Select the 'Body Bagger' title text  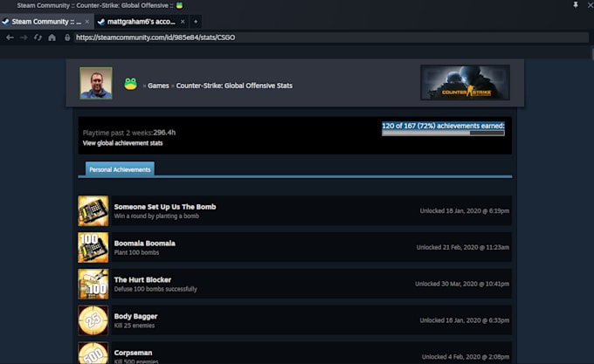click(135, 316)
